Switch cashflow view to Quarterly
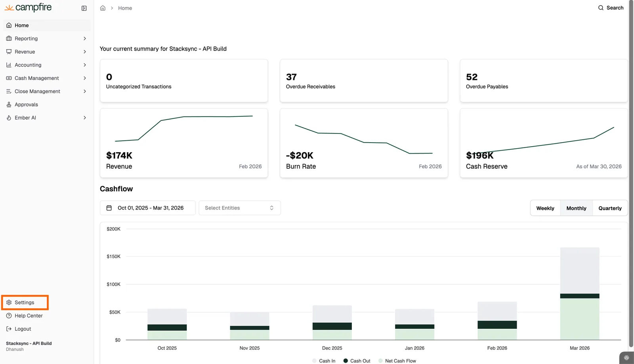 (610, 208)
